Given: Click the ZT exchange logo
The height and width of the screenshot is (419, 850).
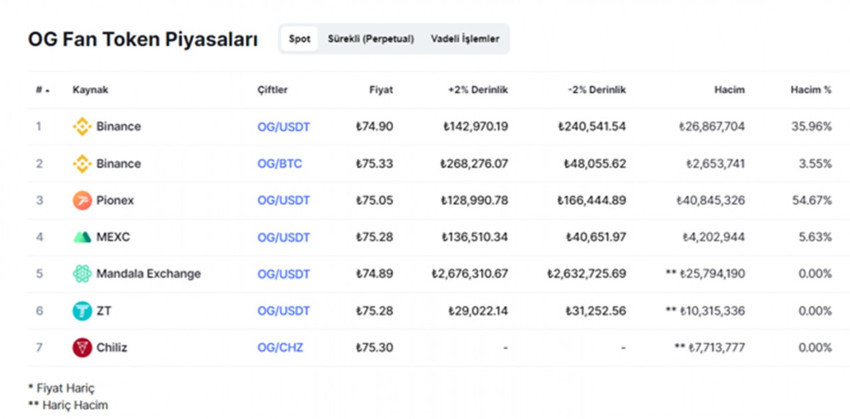Looking at the screenshot, I should coord(82,311).
